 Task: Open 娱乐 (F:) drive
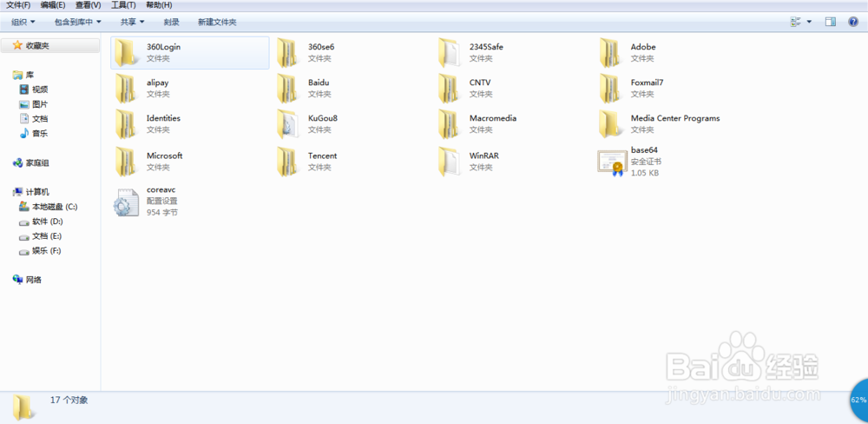pyautogui.click(x=47, y=251)
